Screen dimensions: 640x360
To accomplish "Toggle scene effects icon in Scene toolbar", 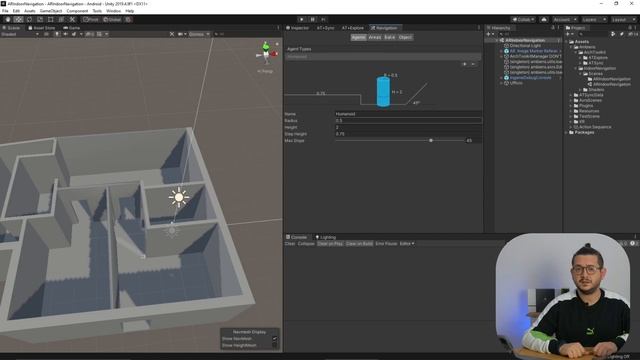I will (75, 34).
